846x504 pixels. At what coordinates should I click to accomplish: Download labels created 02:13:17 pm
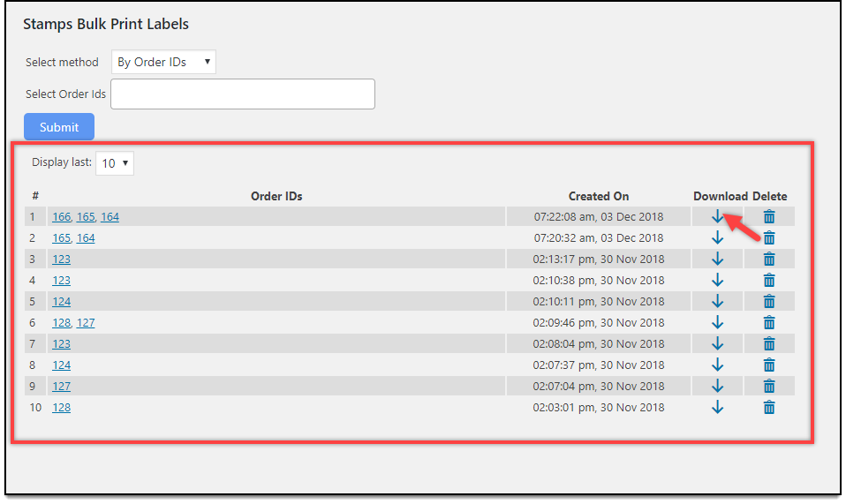tap(717, 260)
